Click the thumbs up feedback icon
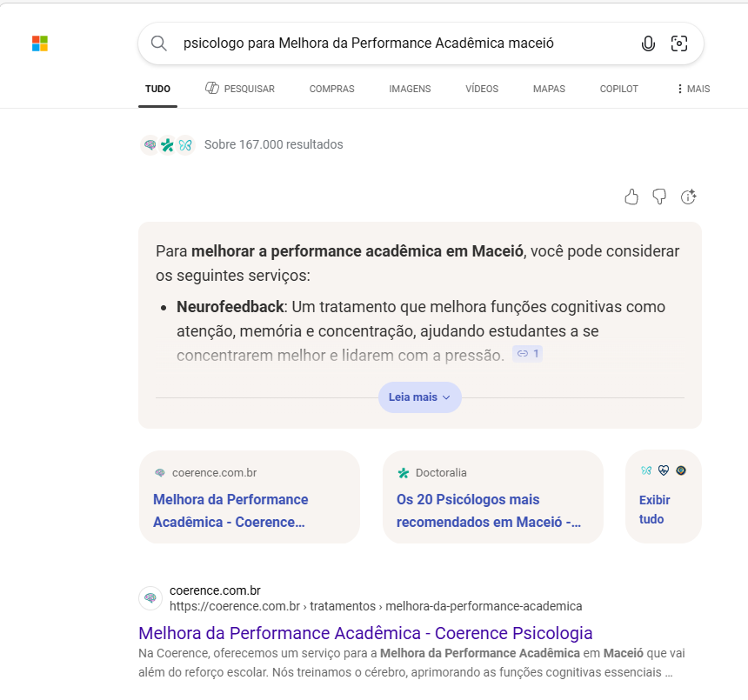This screenshot has height=700, width=748. point(631,197)
